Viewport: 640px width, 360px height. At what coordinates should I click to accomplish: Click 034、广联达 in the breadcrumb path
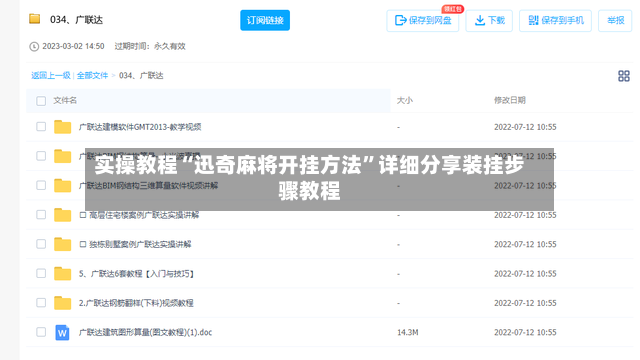tap(141, 76)
